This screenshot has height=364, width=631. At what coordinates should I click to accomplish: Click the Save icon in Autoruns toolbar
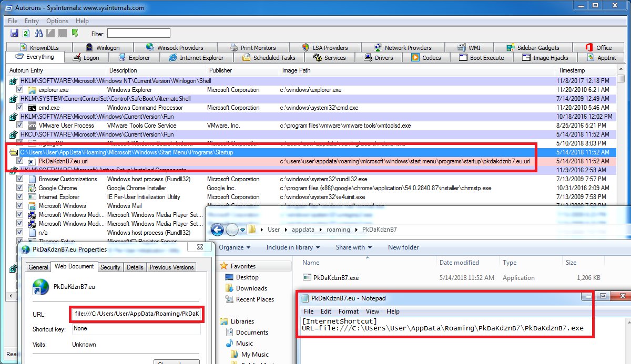(x=15, y=33)
